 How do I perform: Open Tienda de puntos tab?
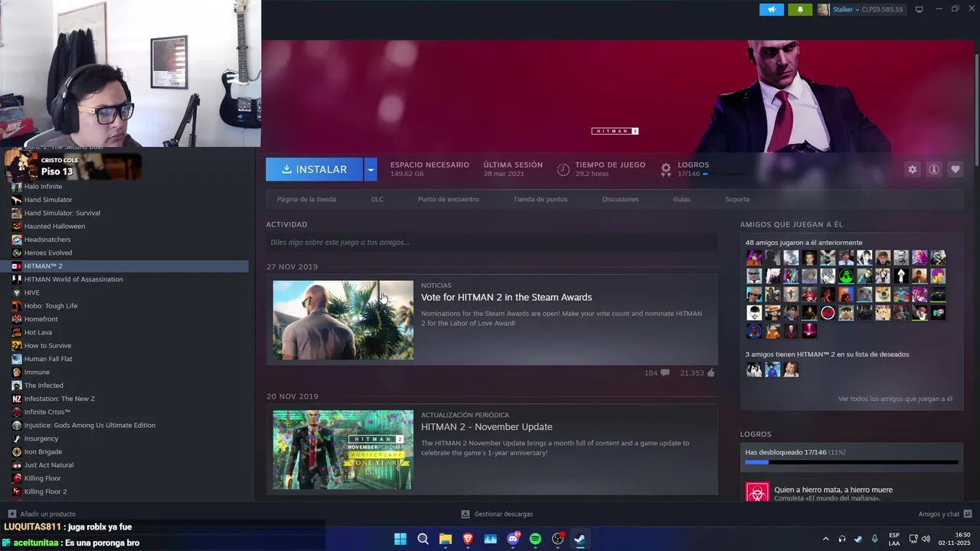click(x=541, y=199)
